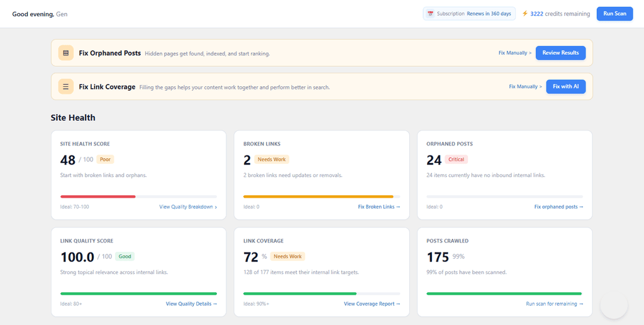This screenshot has height=325, width=644.
Task: Follow the Fix orphaned posts link
Action: point(558,207)
